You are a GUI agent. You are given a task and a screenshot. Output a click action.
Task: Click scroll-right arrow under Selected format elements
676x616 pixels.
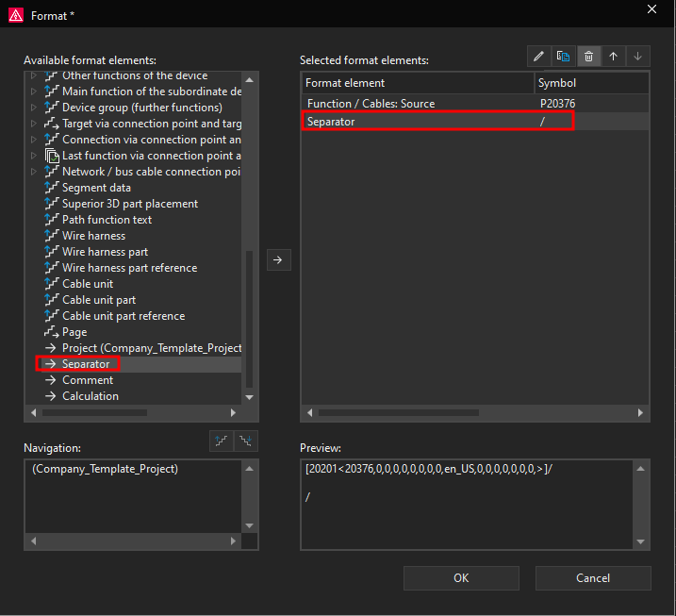640,413
